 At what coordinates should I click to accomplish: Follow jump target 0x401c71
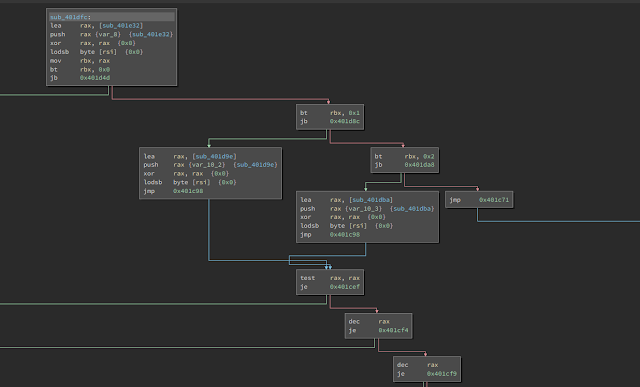click(494, 200)
